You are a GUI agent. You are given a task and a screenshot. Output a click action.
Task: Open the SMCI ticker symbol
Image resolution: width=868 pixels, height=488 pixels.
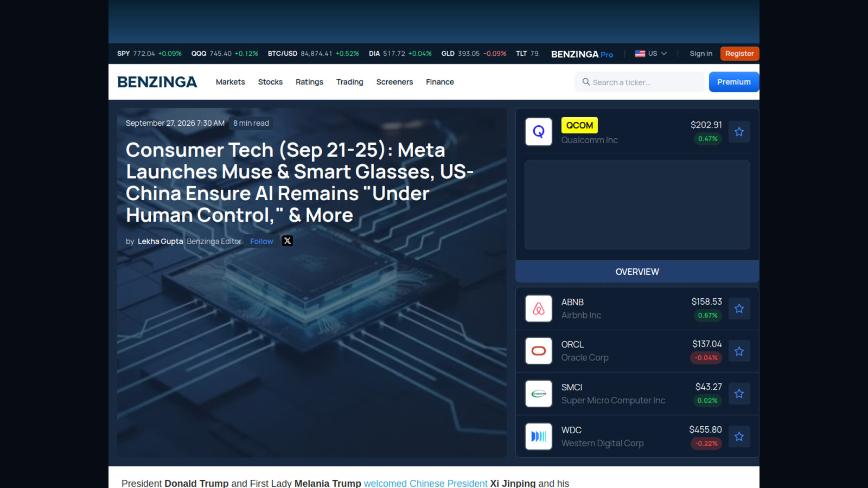[572, 387]
